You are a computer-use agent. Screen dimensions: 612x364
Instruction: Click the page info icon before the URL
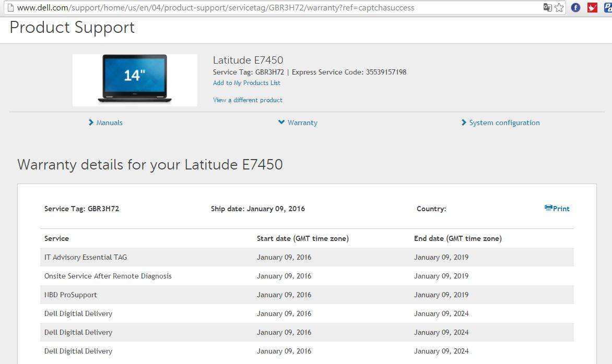click(10, 7)
